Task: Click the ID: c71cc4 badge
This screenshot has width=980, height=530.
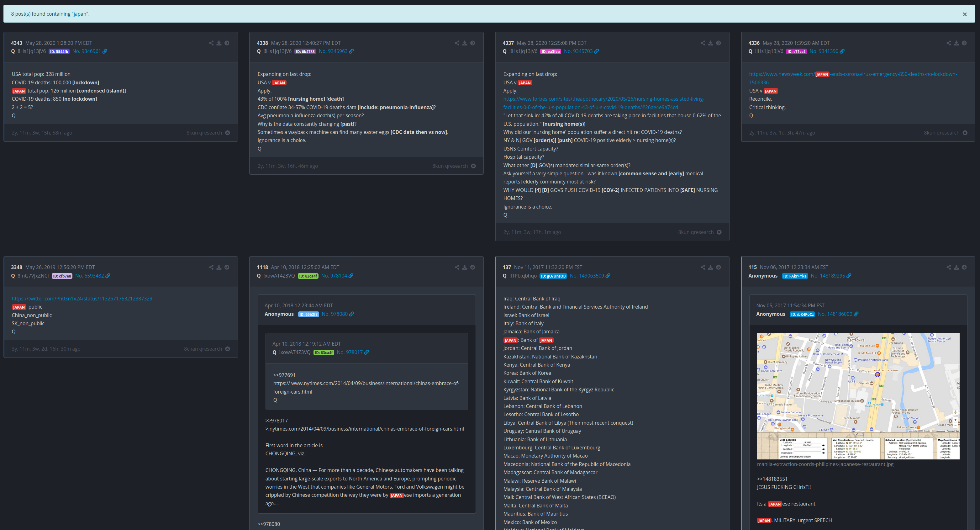Action: [796, 52]
